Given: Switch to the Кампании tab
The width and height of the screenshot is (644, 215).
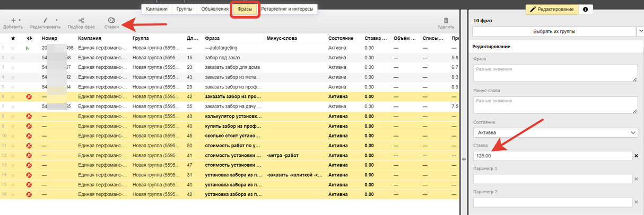Looking at the screenshot, I should coord(156,9).
